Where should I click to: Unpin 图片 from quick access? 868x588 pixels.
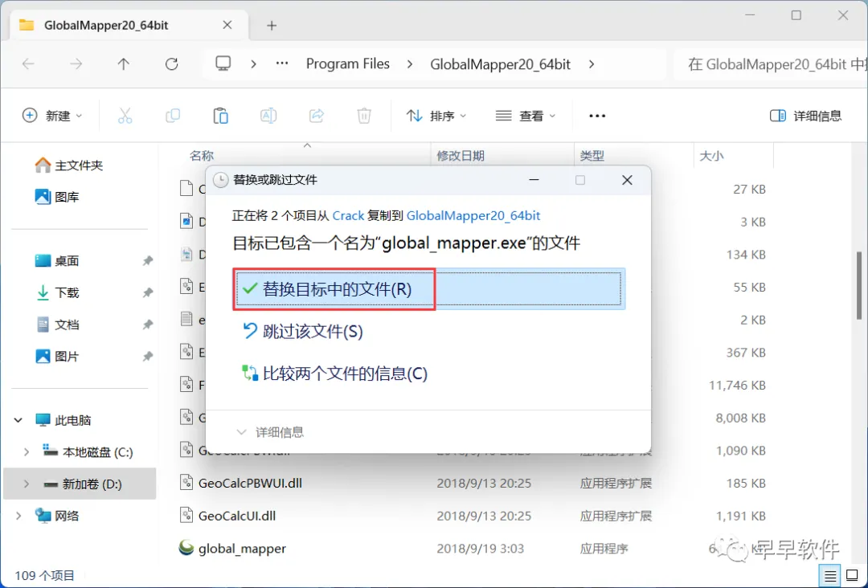click(x=147, y=357)
